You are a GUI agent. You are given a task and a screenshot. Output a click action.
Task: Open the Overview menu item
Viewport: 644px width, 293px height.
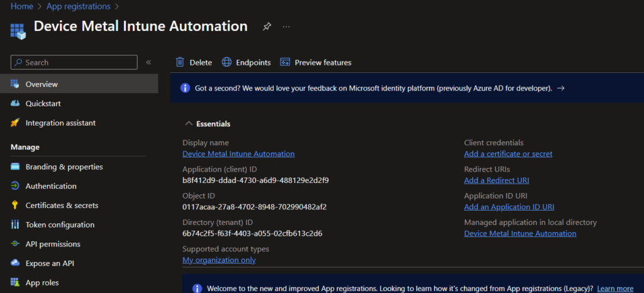pos(79,84)
